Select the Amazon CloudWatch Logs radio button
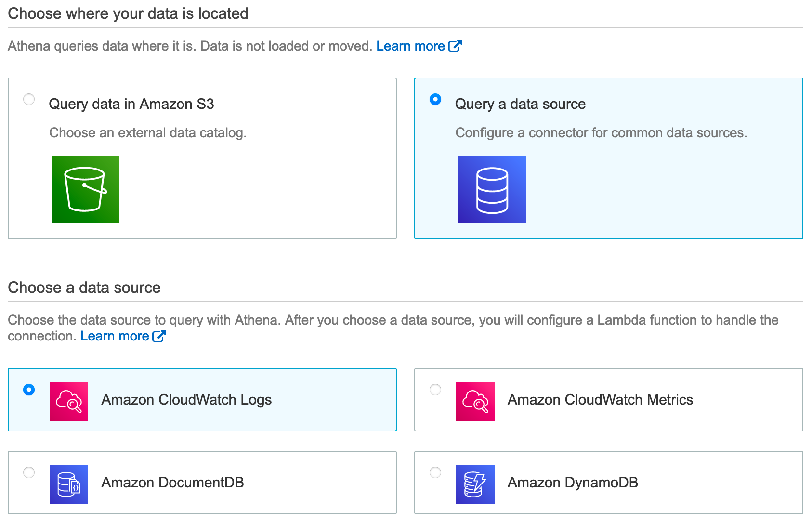This screenshot has width=812, height=523. coord(29,390)
